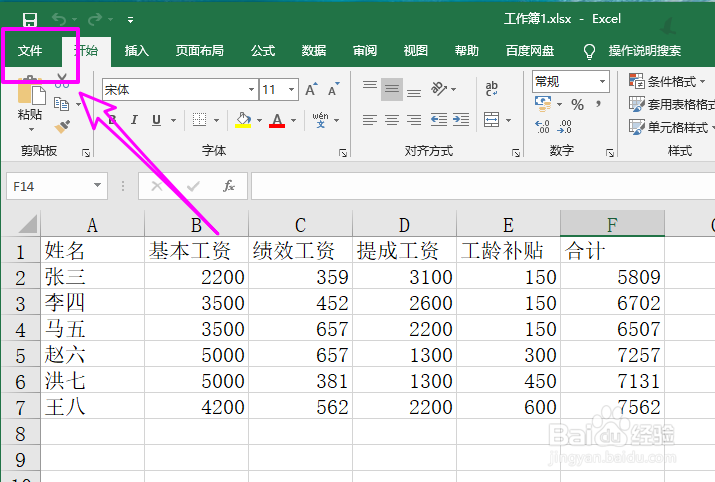Toggle Underline formatting

click(x=156, y=120)
